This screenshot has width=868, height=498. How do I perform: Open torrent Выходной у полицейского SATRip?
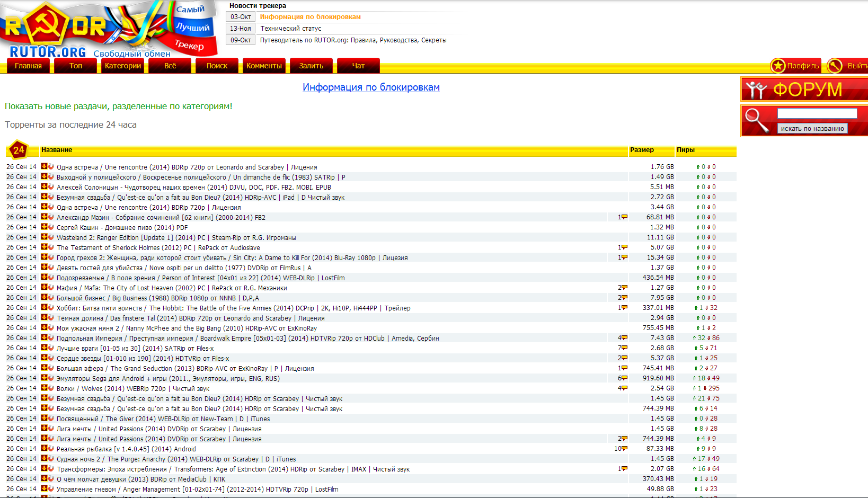[201, 177]
